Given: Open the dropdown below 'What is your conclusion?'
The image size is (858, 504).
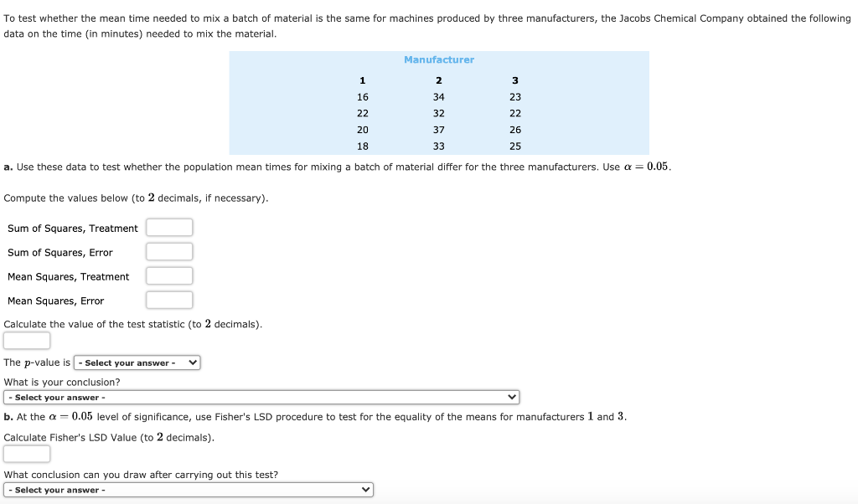Looking at the screenshot, I should [261, 397].
